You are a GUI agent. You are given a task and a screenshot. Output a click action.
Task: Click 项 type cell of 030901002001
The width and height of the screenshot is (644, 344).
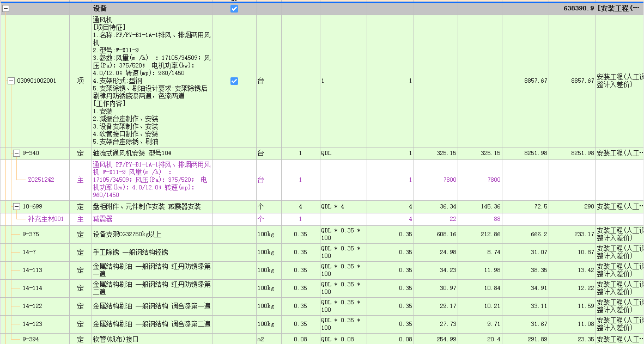coord(81,81)
